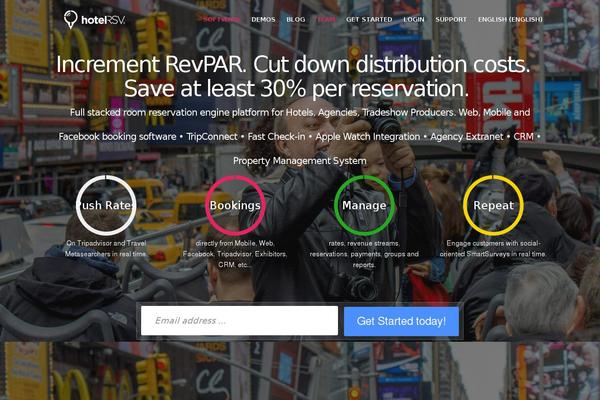Click the headline 'Increment RevPAR. Cut down distribution costs.'
This screenshot has height=400, width=600.
[x=293, y=64]
